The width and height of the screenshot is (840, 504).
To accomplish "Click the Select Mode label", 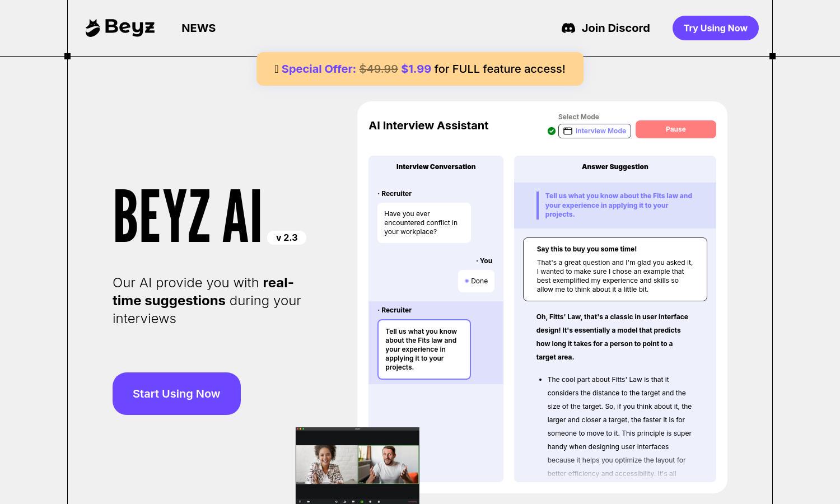I will pyautogui.click(x=578, y=117).
